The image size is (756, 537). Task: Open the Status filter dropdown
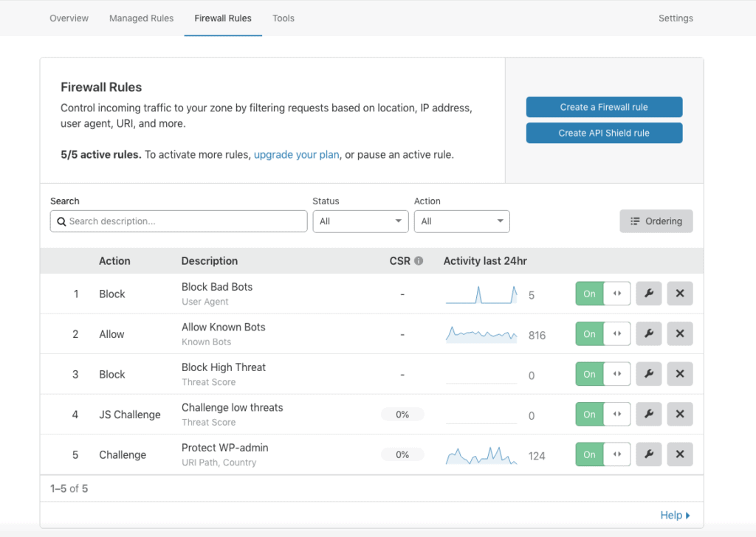point(360,221)
